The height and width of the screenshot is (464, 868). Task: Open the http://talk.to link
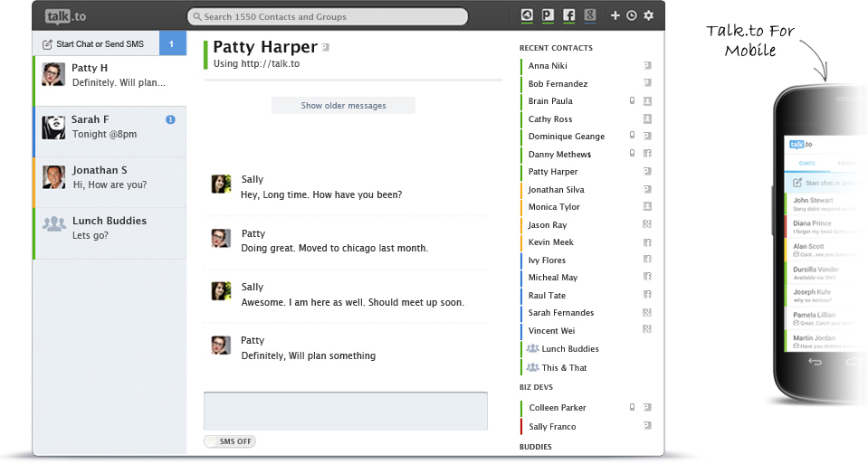click(x=270, y=63)
